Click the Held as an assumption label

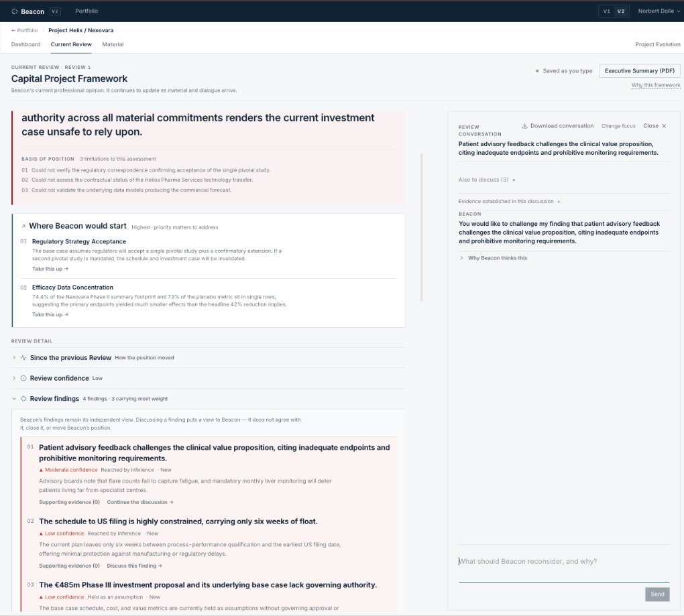115,597
